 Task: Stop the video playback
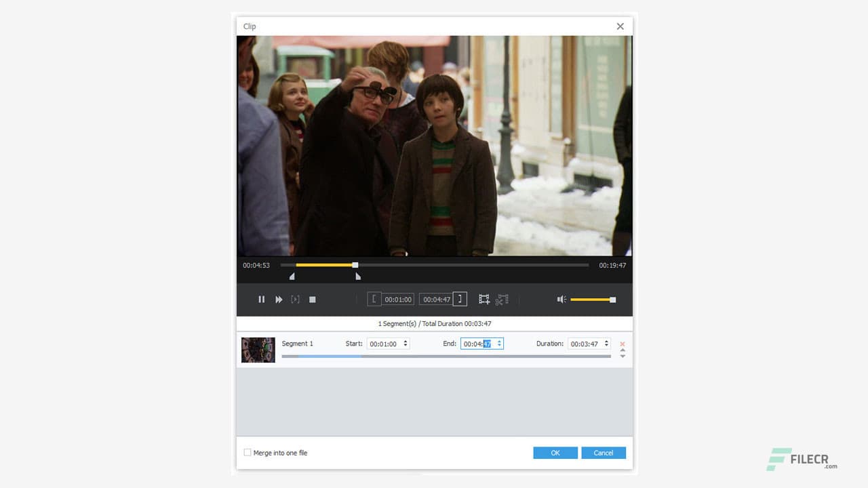[312, 299]
